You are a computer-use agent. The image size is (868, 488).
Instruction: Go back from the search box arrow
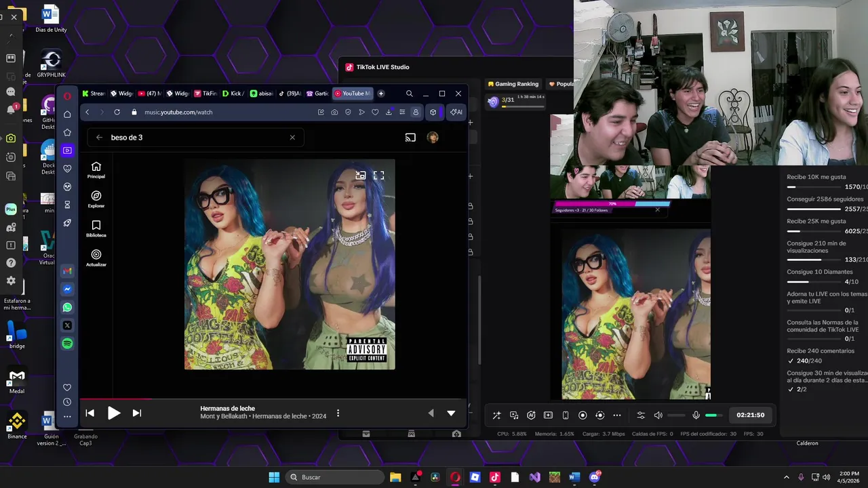coord(99,138)
